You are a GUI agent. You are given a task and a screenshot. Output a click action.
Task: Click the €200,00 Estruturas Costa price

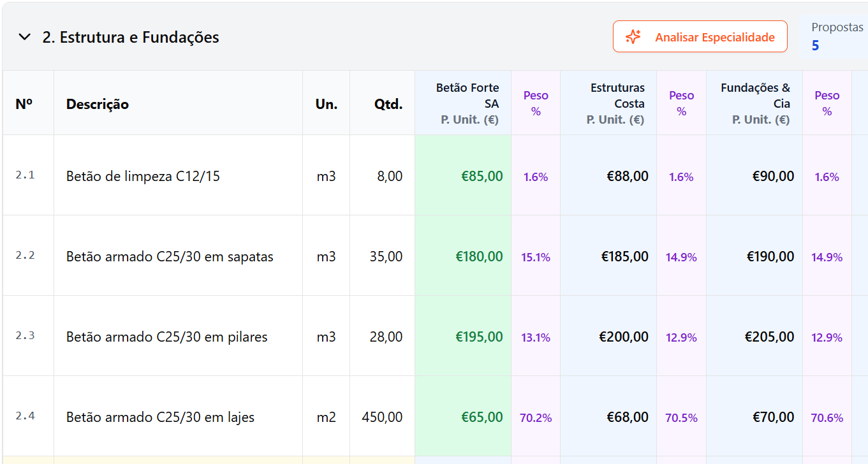pyautogui.click(x=624, y=337)
